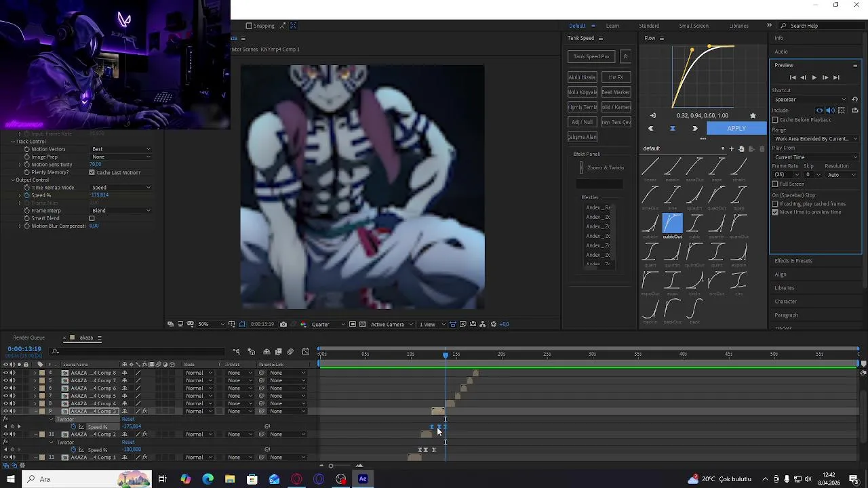Click the comp mini-flowchart icon in timeline
Image resolution: width=868 pixels, height=488 pixels.
(236, 352)
